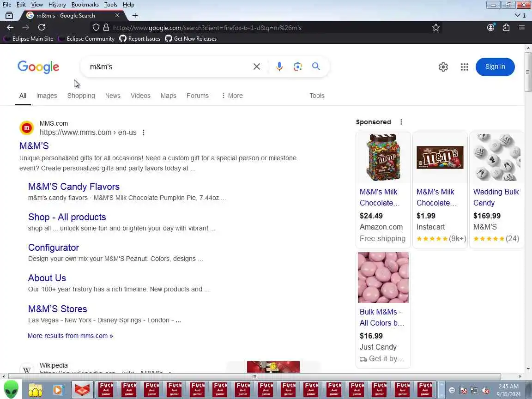
Task: Open a new tab with plus button
Action: point(135,16)
